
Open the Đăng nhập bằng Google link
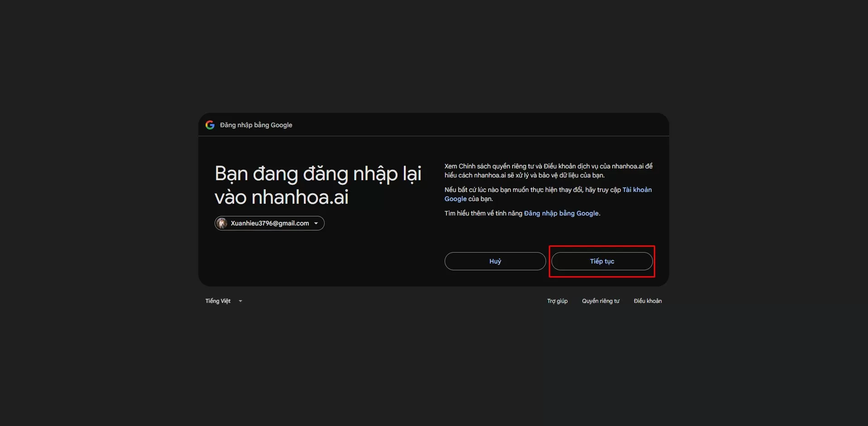561,213
